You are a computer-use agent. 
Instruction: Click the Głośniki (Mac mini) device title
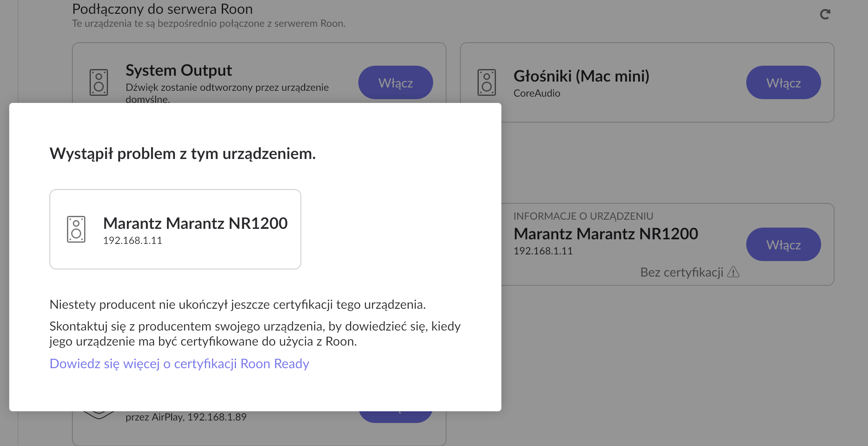[581, 76]
